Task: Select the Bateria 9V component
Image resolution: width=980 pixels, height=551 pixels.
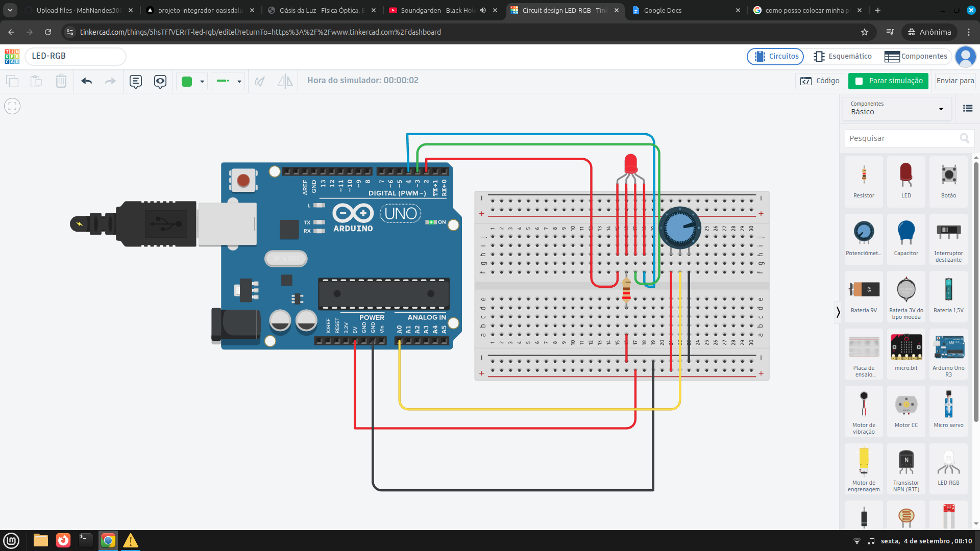Action: coord(864,296)
